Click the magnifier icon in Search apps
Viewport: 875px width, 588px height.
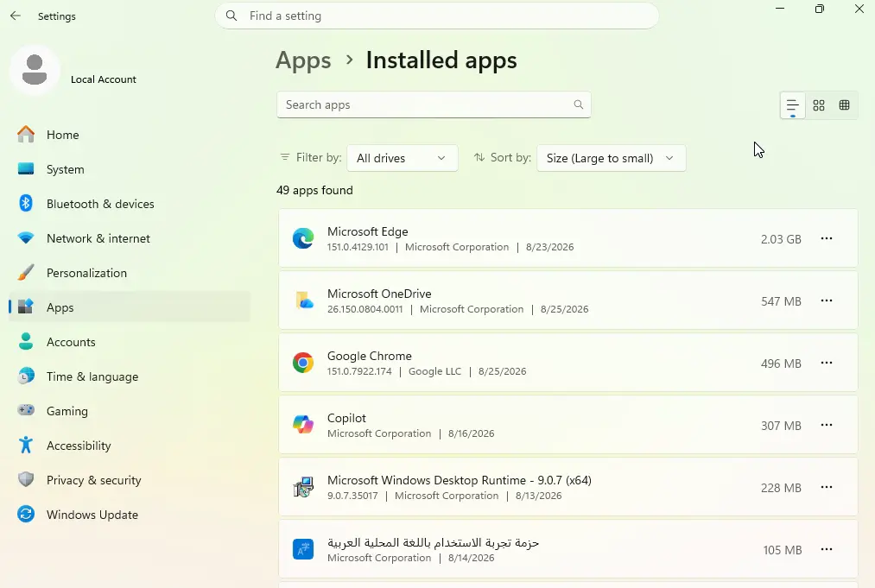578,104
